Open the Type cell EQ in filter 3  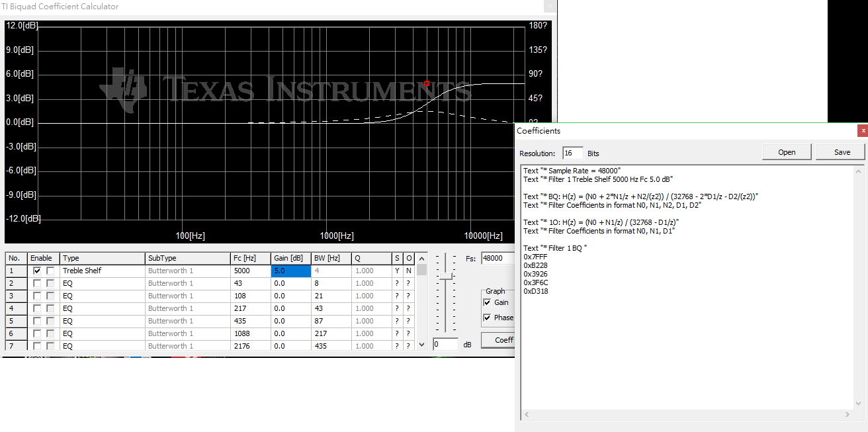click(103, 296)
